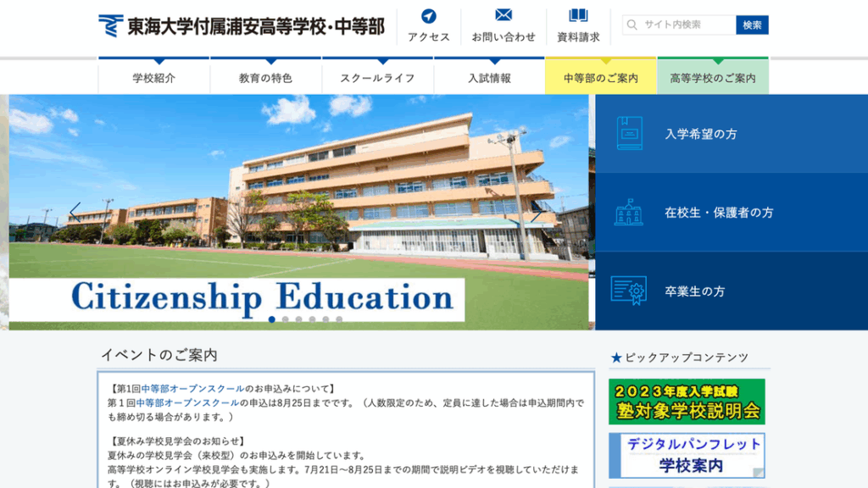Click the Tokai University school logo
868x488 pixels.
point(110,26)
